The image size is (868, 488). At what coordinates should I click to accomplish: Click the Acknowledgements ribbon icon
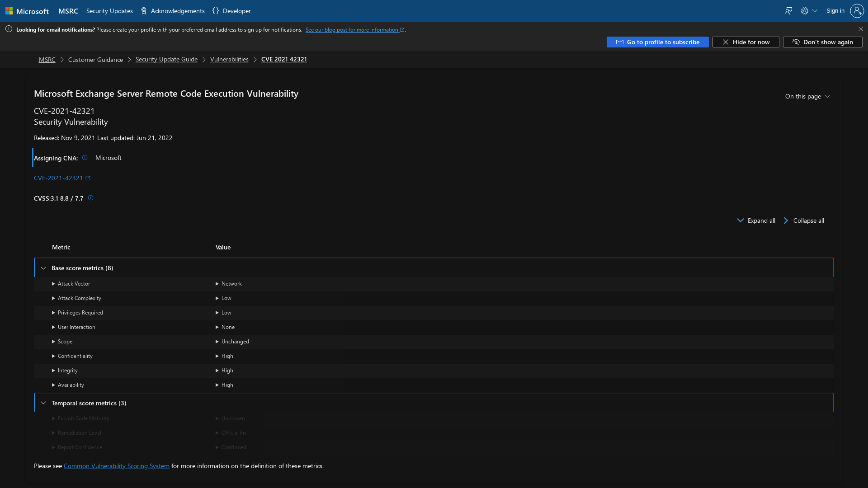point(144,11)
